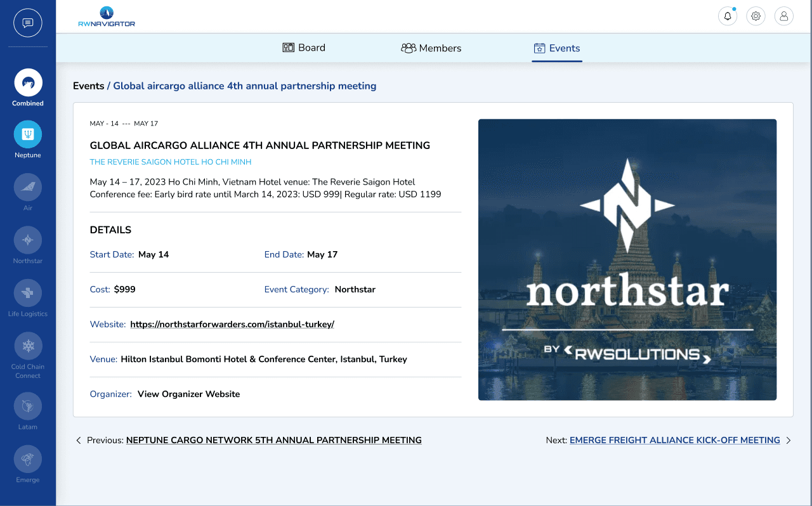Click the conference fee description paragraph
Screen dimensions: 812x506
pyautogui.click(x=266, y=188)
